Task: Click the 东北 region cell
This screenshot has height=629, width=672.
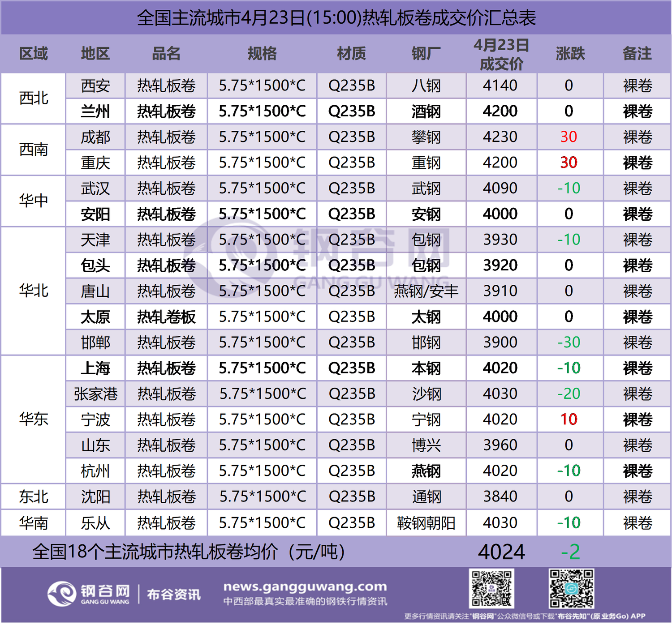Action: point(34,496)
